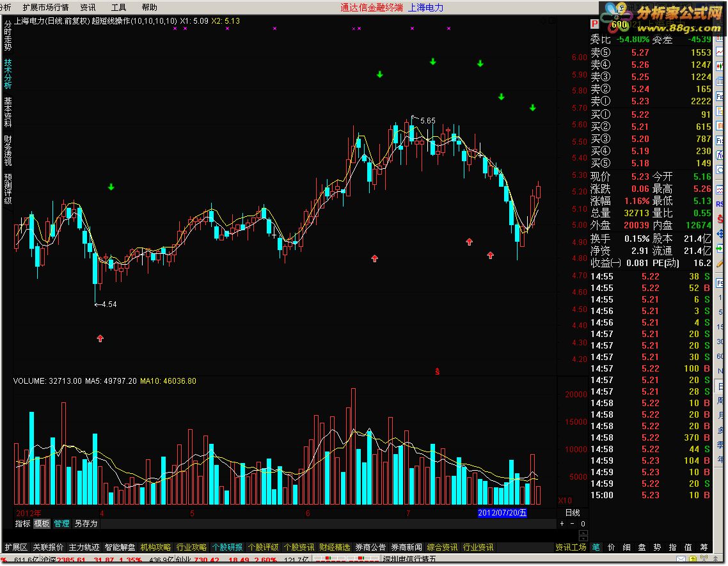
Task: Open the 个股评级 tab
Action: 263,547
